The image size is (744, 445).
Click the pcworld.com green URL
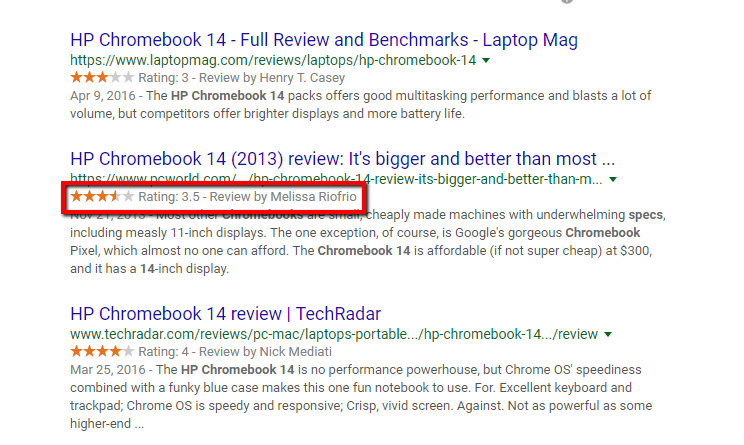[x=336, y=179]
